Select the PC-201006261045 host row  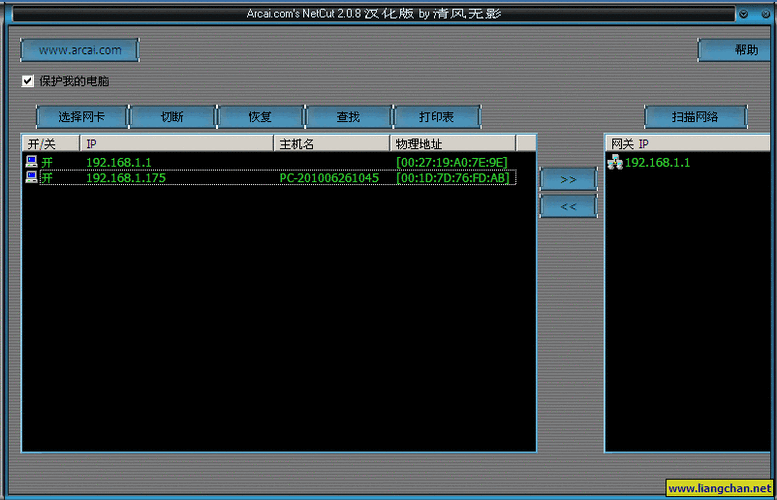[329, 178]
